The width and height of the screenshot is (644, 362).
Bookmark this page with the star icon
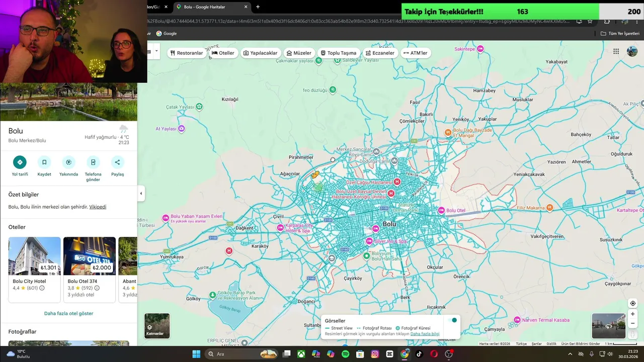pyautogui.click(x=590, y=21)
